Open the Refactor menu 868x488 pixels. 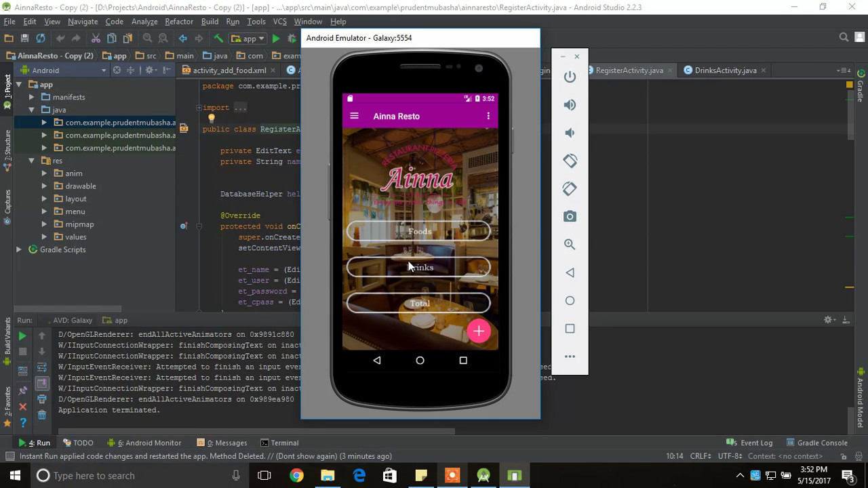pos(179,22)
